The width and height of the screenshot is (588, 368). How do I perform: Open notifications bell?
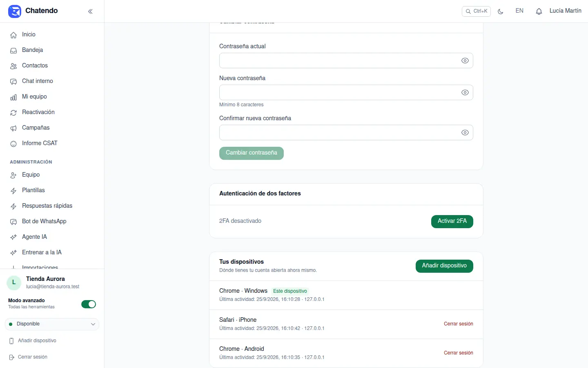(539, 11)
